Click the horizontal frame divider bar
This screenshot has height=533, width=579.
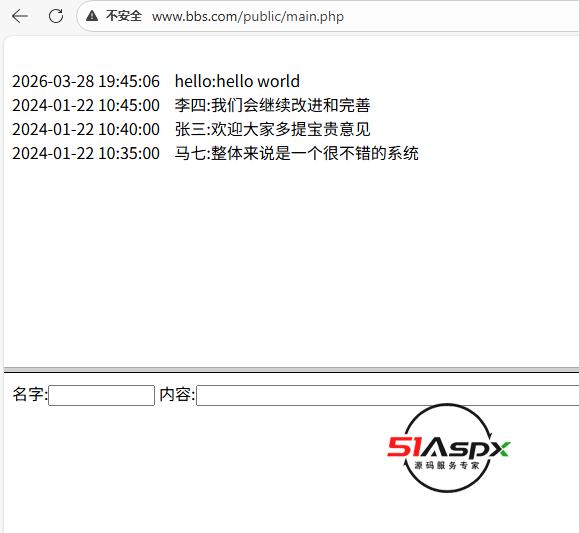(291, 370)
